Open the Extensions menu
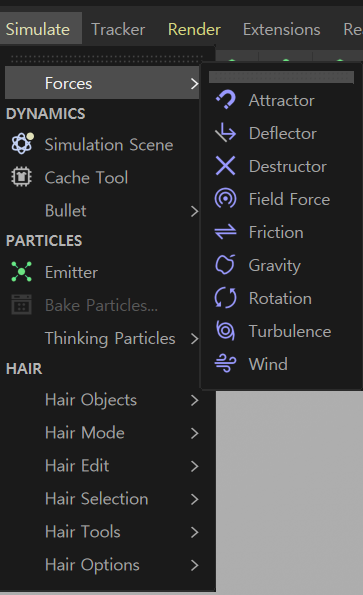Image resolution: width=363 pixels, height=595 pixels. pyautogui.click(x=281, y=29)
